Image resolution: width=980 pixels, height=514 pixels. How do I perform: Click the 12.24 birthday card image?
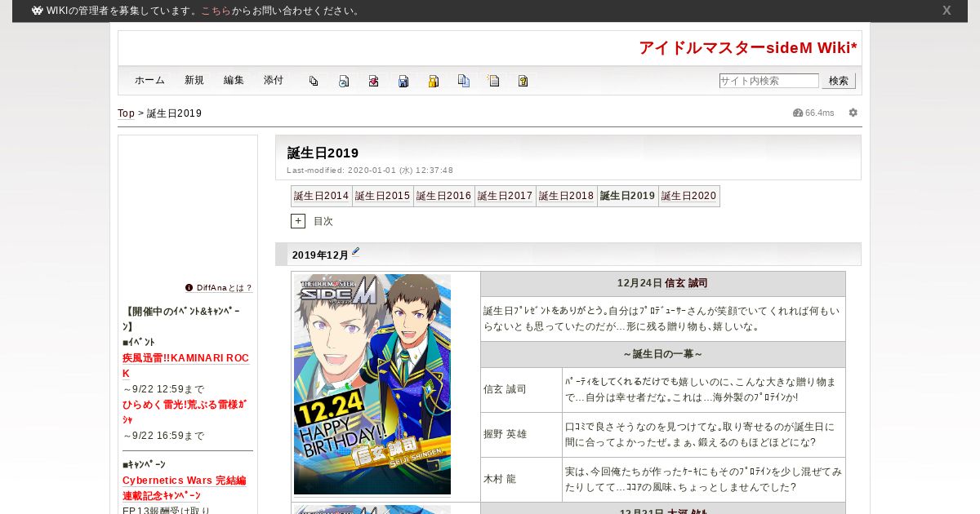click(x=372, y=384)
